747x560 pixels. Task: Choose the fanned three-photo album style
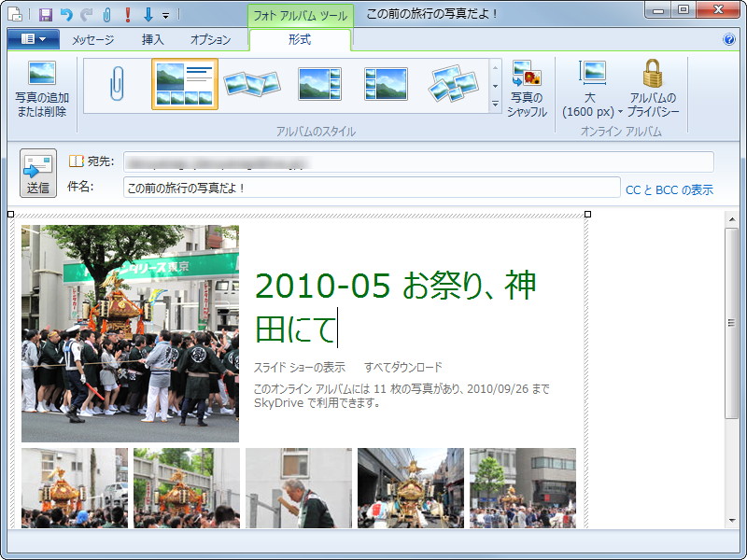click(x=252, y=84)
